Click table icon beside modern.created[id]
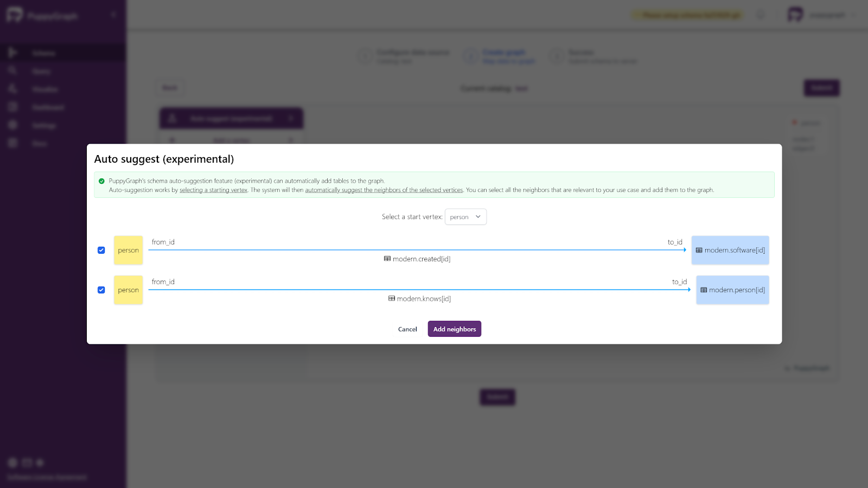Image resolution: width=868 pixels, height=488 pixels. [x=387, y=259]
